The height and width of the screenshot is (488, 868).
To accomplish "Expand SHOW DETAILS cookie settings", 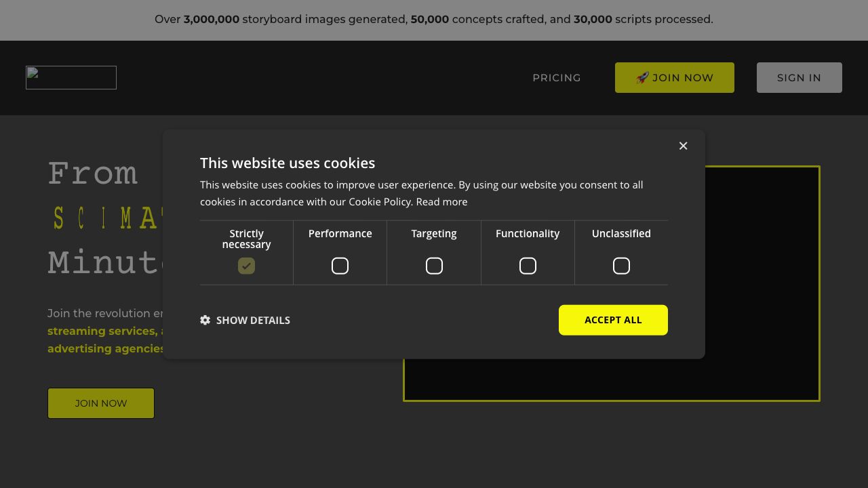I will point(245,320).
